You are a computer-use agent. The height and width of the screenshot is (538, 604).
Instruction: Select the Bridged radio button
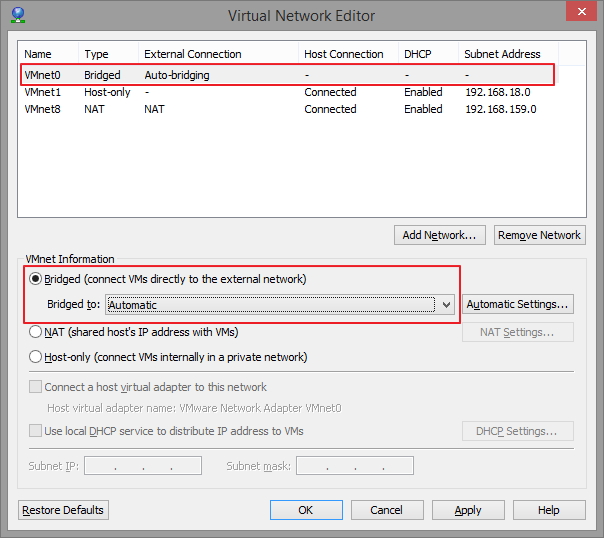tap(37, 279)
